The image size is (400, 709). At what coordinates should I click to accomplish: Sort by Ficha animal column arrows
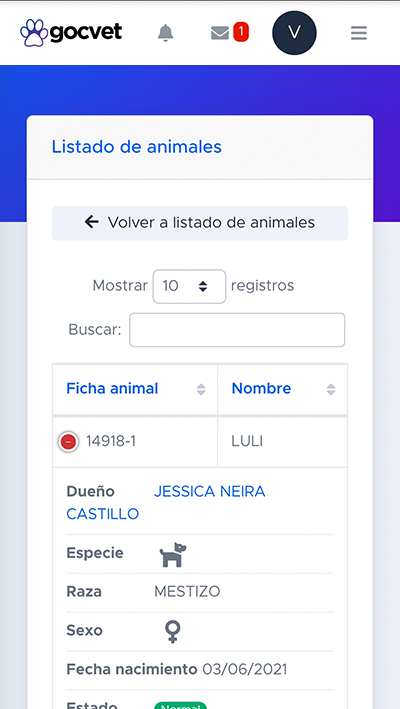pyautogui.click(x=201, y=389)
